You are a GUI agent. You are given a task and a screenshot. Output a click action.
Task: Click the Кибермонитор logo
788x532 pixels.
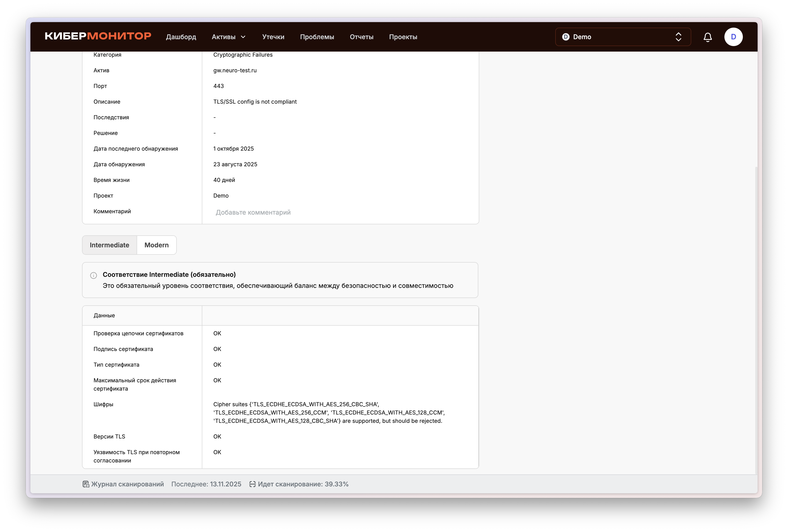pyautogui.click(x=98, y=36)
